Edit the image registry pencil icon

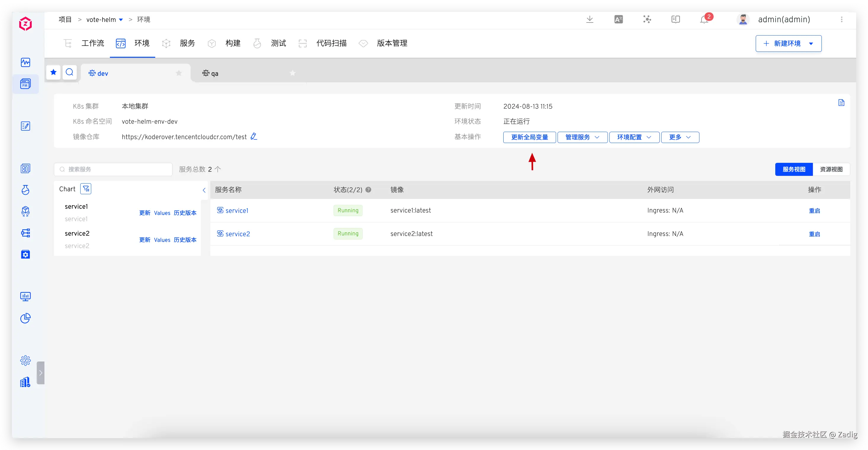(254, 136)
